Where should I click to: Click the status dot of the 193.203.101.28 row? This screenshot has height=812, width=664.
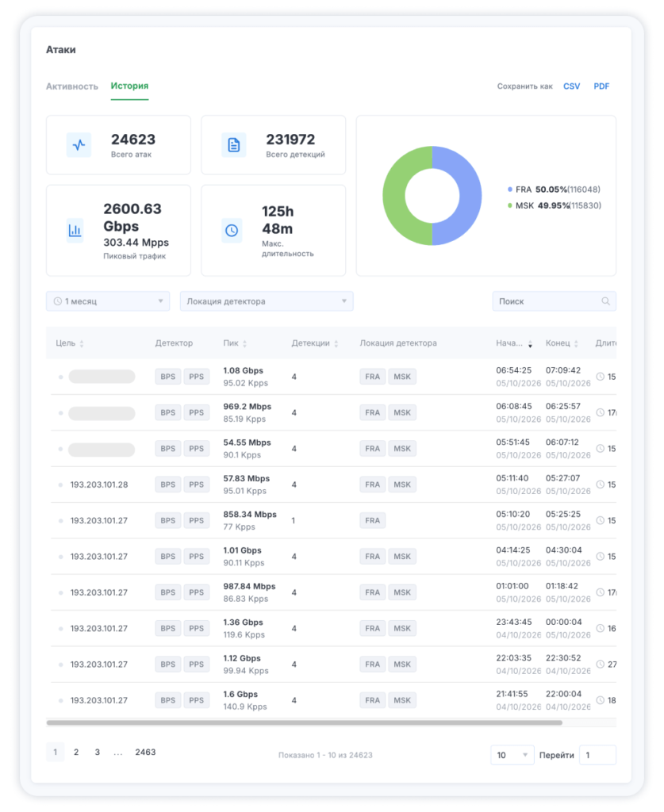[60, 485]
